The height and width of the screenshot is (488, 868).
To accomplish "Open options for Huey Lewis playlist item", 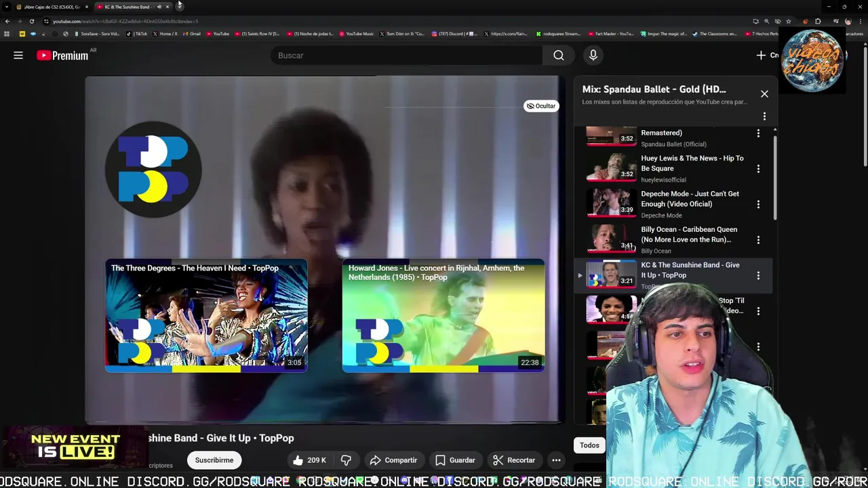I will [x=758, y=169].
